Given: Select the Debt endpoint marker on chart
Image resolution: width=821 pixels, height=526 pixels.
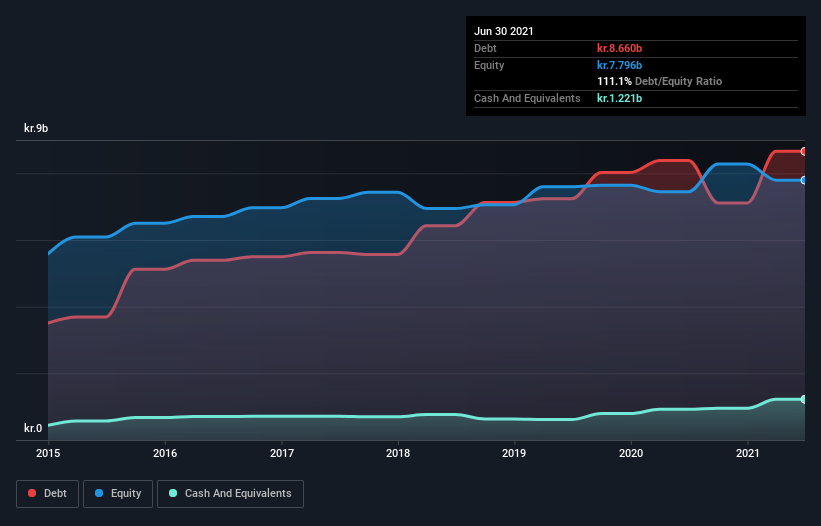Looking at the screenshot, I should (804, 151).
